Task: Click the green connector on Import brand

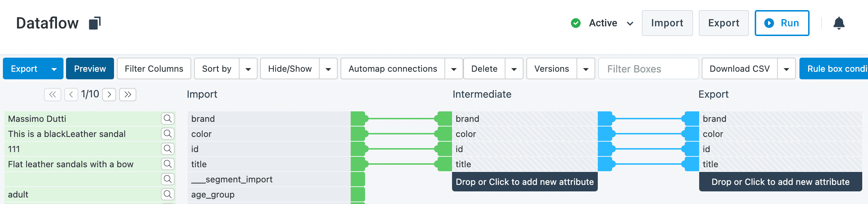Action: tap(358, 119)
